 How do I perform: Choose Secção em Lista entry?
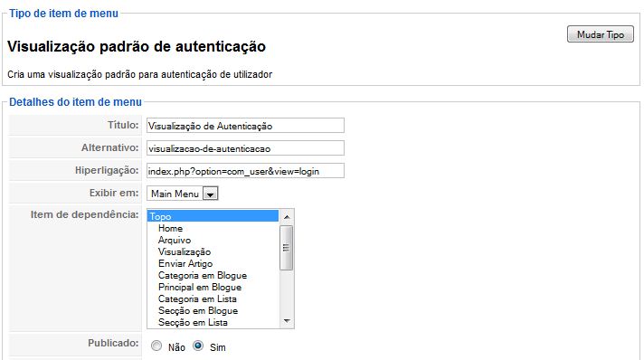[213, 323]
